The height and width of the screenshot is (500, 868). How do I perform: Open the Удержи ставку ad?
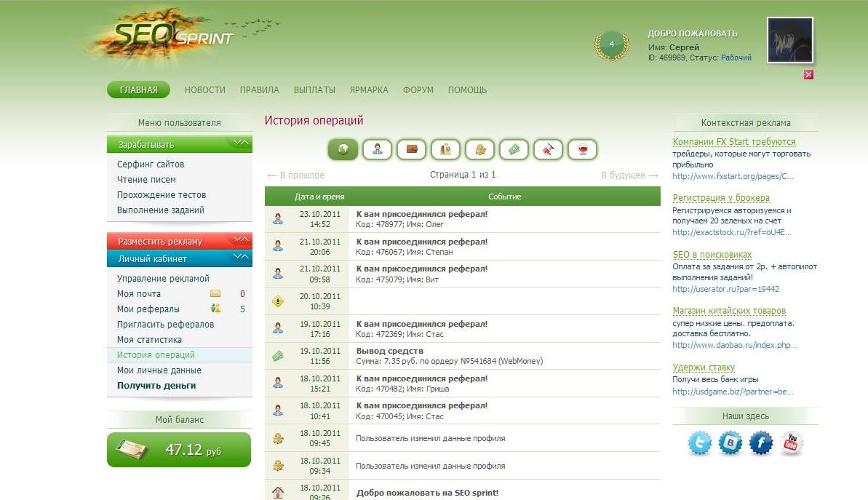point(704,367)
